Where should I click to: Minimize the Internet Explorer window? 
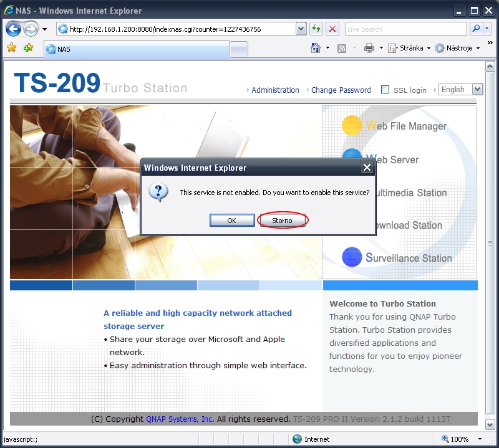coord(458,11)
